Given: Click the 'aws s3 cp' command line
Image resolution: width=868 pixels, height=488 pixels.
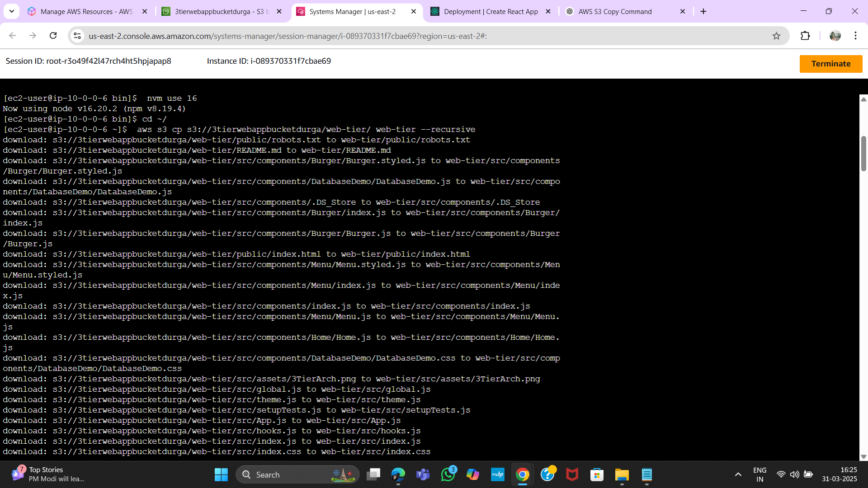Looking at the screenshot, I should click(239, 129).
